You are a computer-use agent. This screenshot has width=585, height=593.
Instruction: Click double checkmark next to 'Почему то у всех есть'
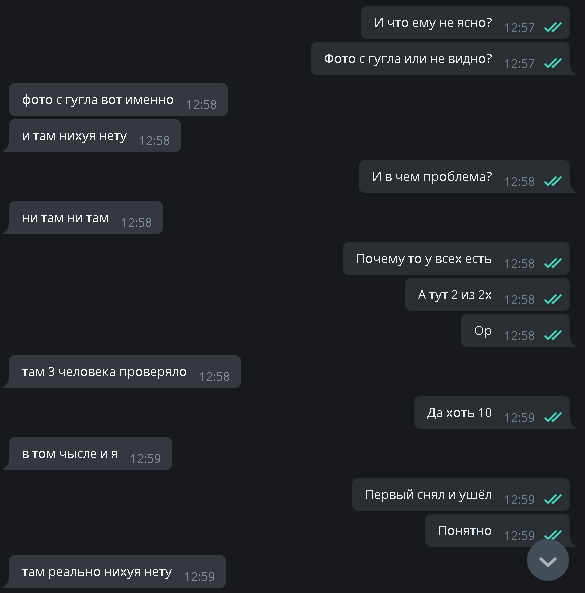pos(553,263)
